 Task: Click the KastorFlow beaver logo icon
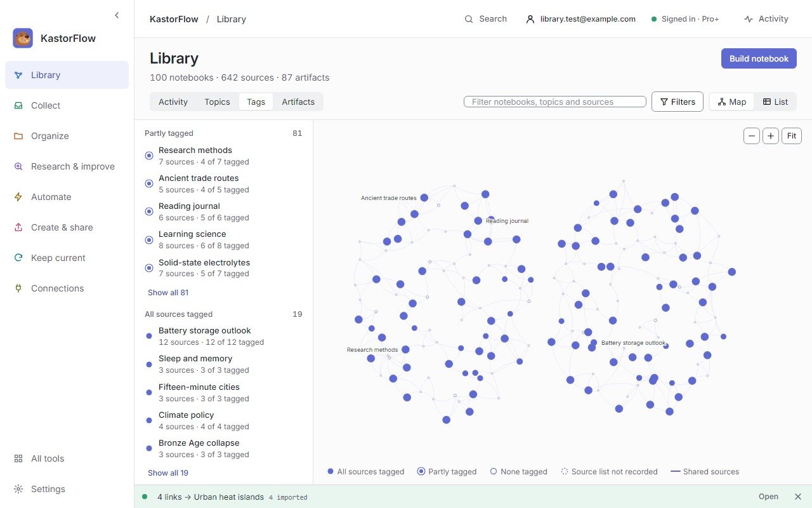point(23,38)
